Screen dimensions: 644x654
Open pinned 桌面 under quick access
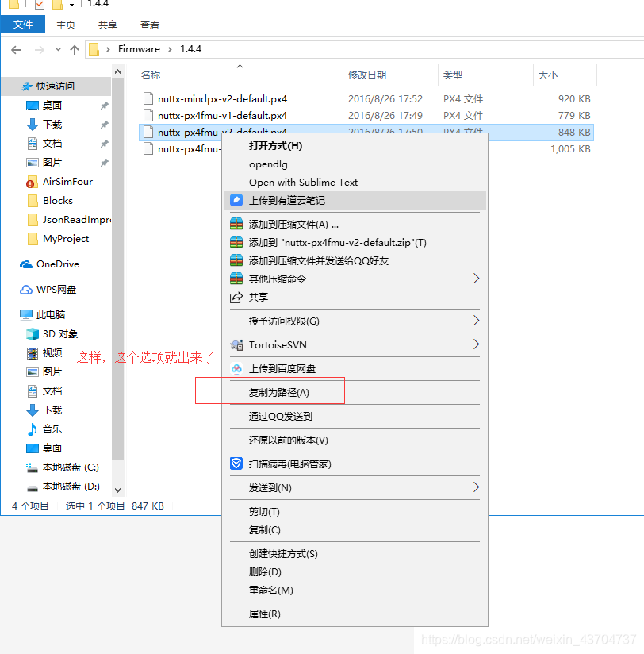pyautogui.click(x=52, y=105)
